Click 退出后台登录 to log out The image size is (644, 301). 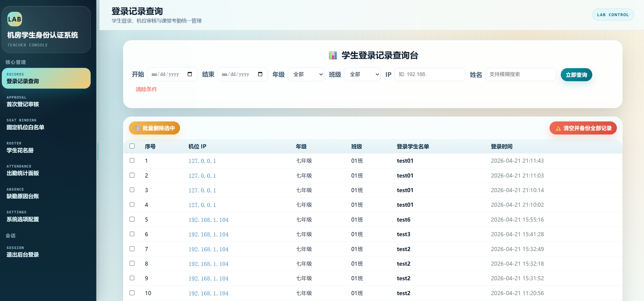46,252
